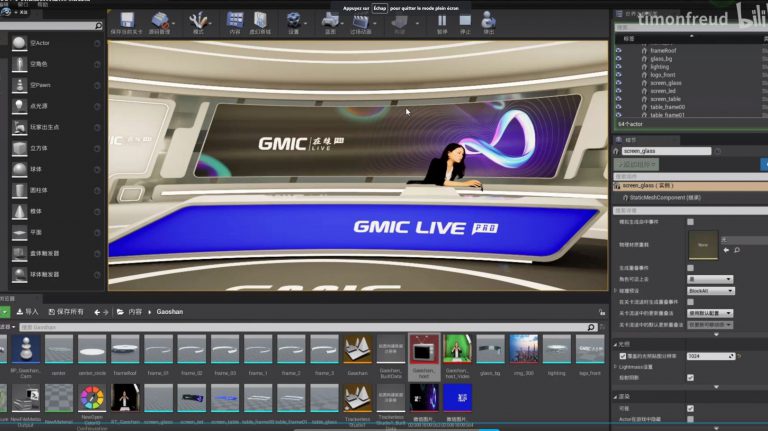Toggle visibility eye for frameRoof actor

coord(619,50)
